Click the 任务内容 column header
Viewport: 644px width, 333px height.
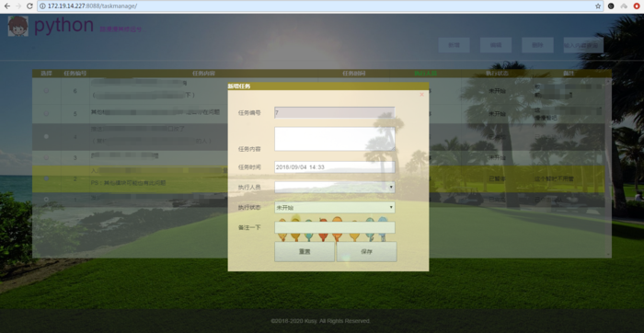click(x=203, y=74)
